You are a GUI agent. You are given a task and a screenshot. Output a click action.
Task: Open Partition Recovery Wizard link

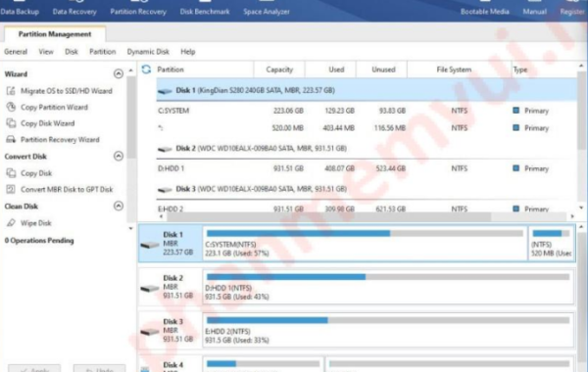(x=60, y=140)
